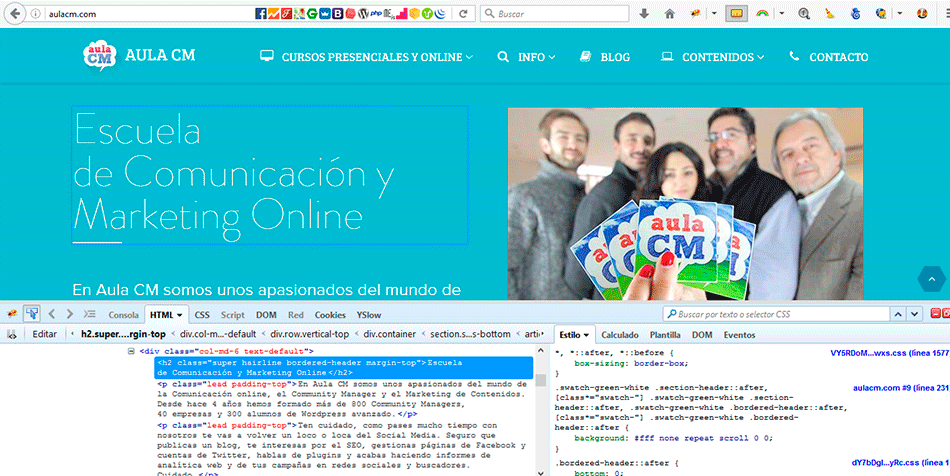Open the downloads arrow icon
Screen dimensions: 950x476
point(644,13)
